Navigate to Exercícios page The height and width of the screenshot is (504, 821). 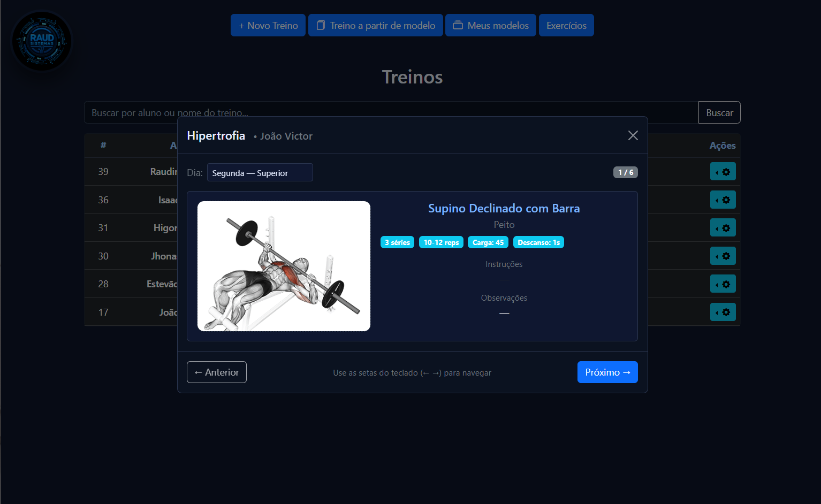566,25
